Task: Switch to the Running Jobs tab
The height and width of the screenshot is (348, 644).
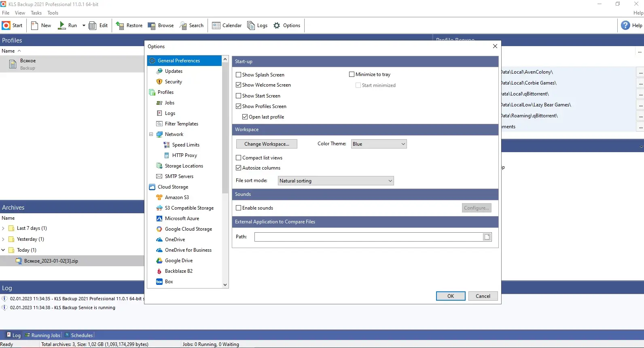Action: click(x=43, y=335)
